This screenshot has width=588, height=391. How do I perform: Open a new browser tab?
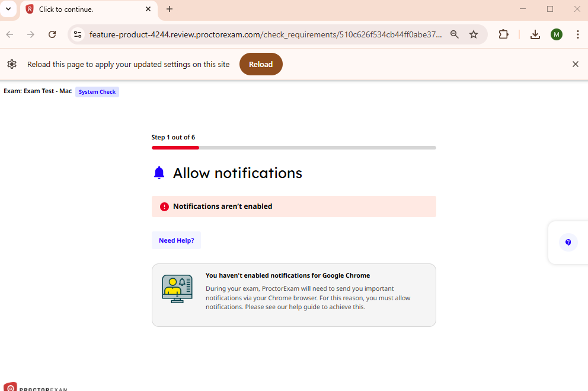170,9
